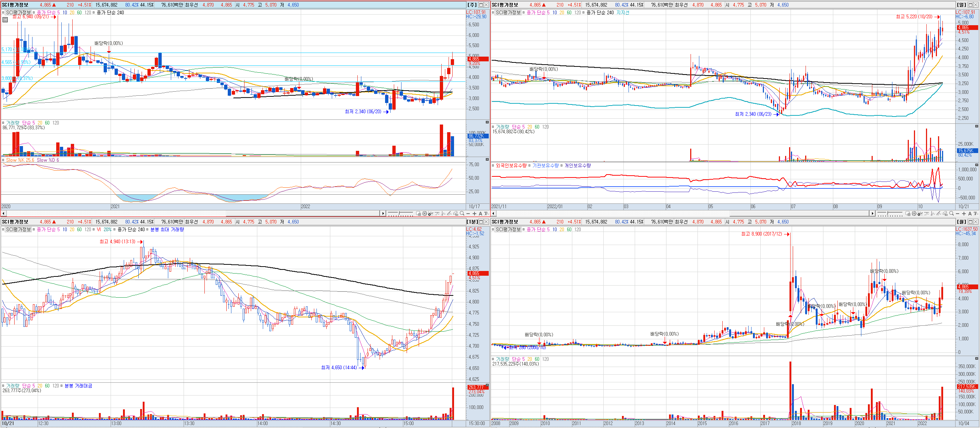
Task: Click the 지지선 support line label in daily chart
Action: tap(622, 12)
